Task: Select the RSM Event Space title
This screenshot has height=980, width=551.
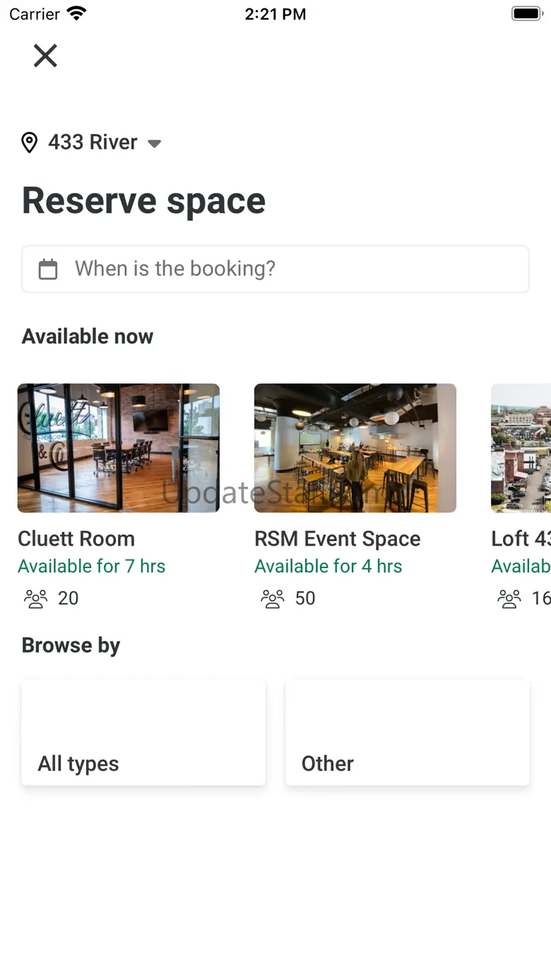Action: tap(338, 538)
